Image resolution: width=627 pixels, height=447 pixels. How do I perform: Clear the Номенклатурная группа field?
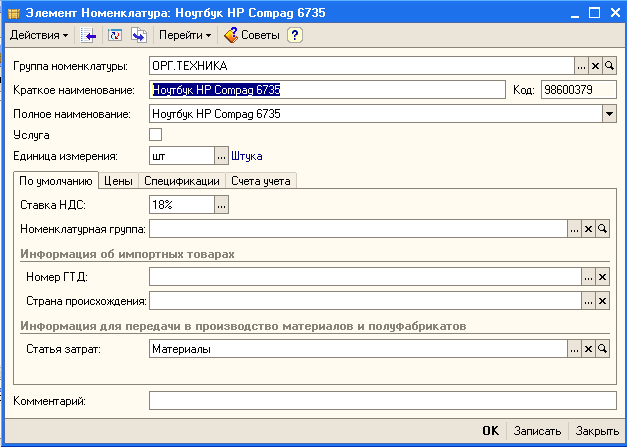tap(588, 229)
